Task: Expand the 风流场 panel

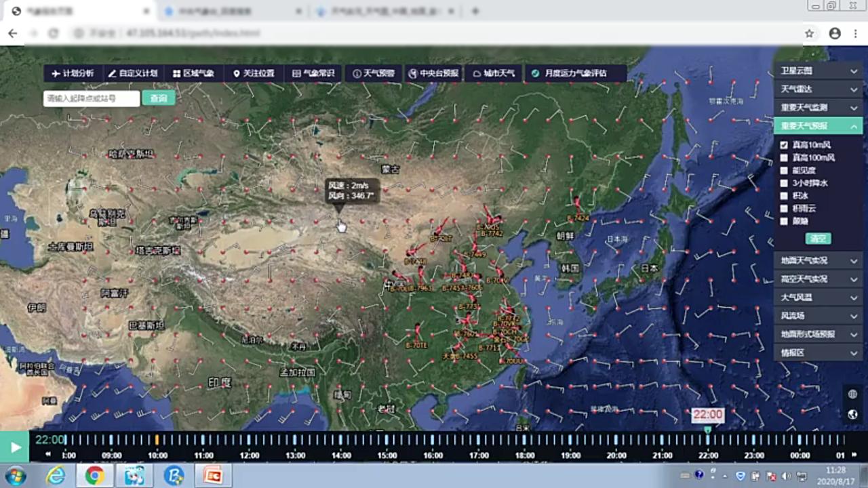Action: 818,316
